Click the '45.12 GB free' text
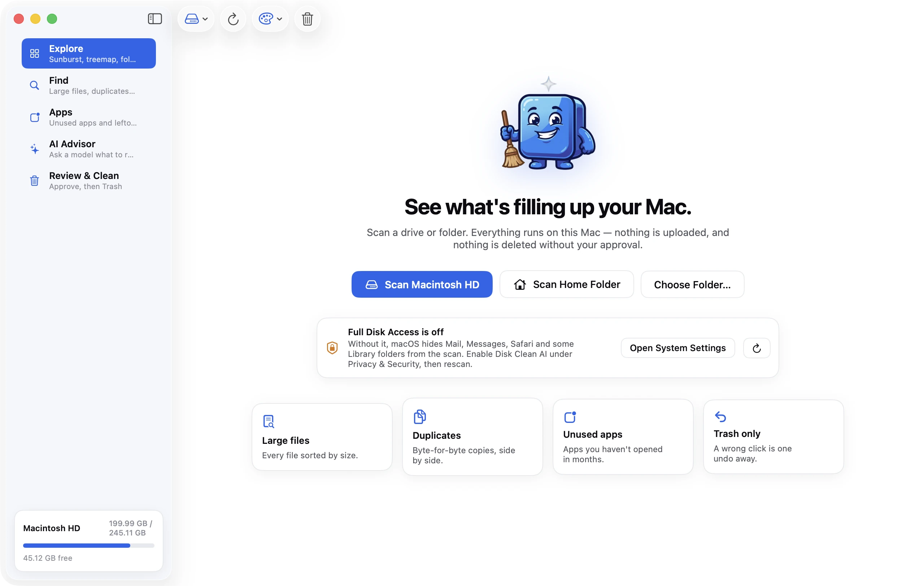Viewport: 924px width, 586px height. 48,558
